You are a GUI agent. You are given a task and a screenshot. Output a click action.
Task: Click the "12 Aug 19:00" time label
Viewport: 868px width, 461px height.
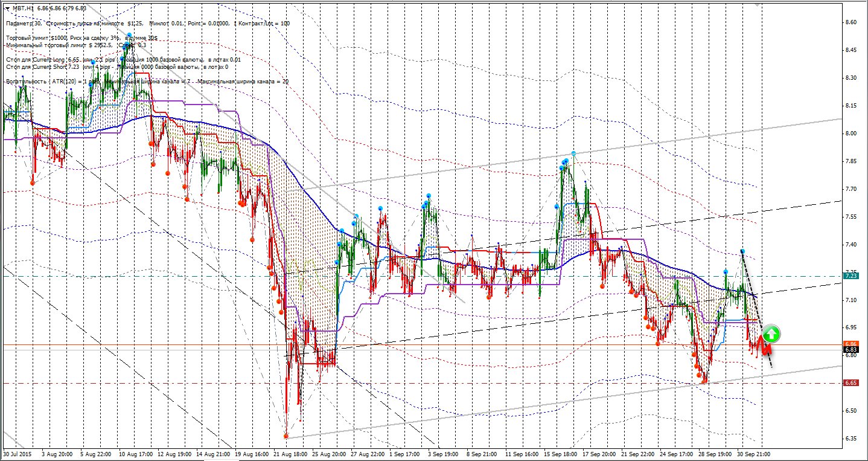click(x=174, y=453)
